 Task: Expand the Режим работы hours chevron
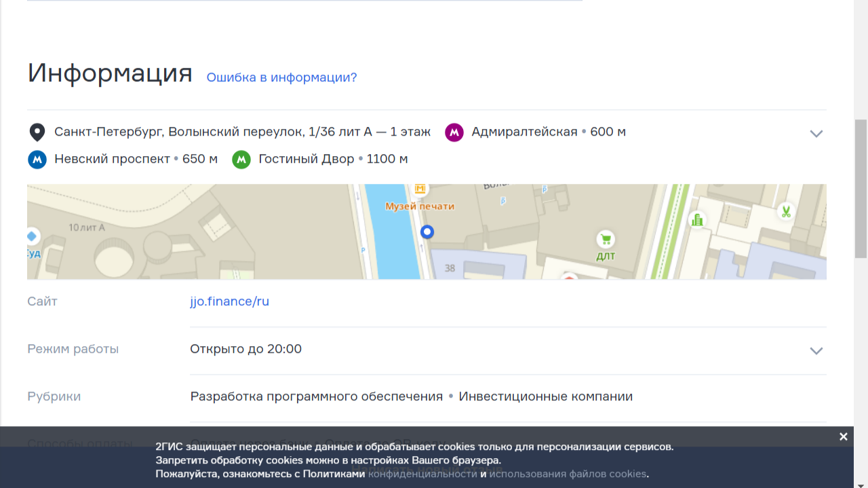tap(816, 351)
